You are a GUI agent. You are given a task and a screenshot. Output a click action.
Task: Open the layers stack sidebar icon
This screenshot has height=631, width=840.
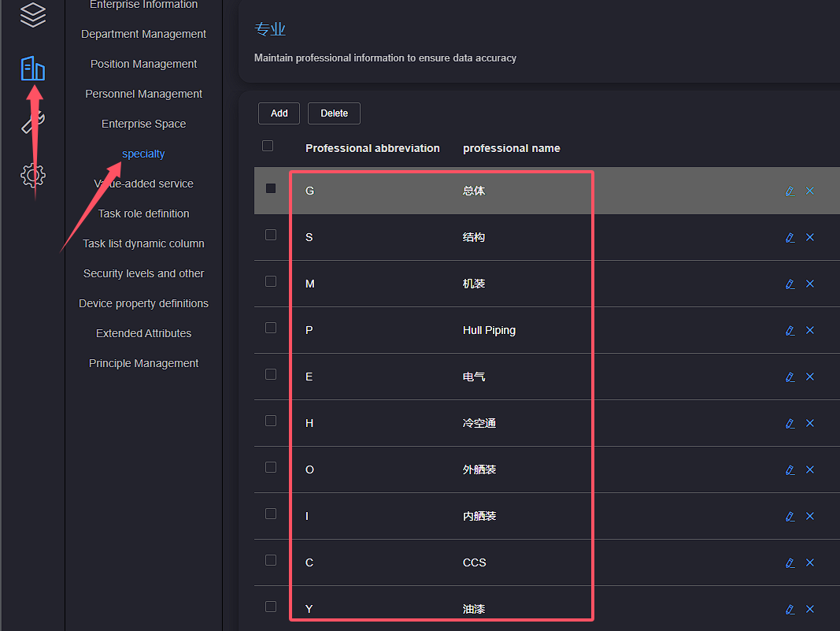pos(33,14)
